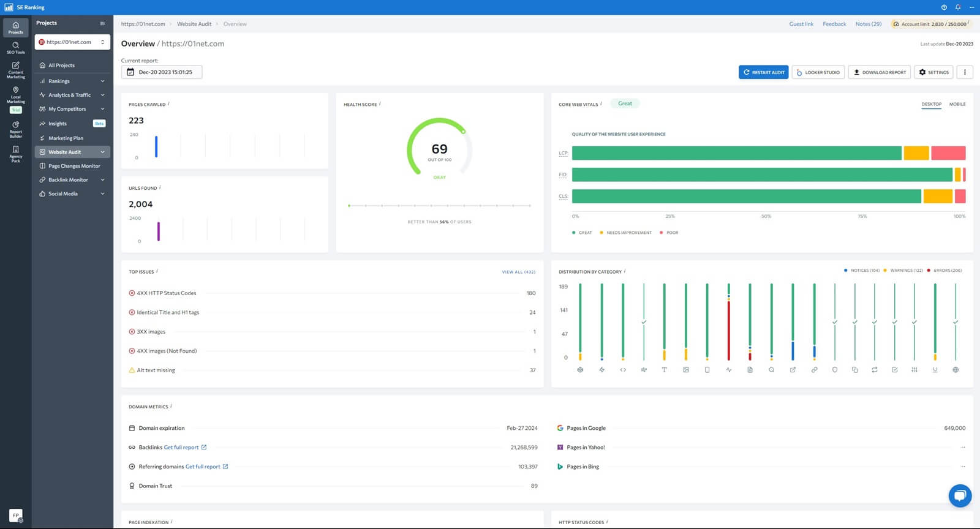980x529 pixels.
Task: Open Content Marketing in left rail
Action: tap(15, 70)
